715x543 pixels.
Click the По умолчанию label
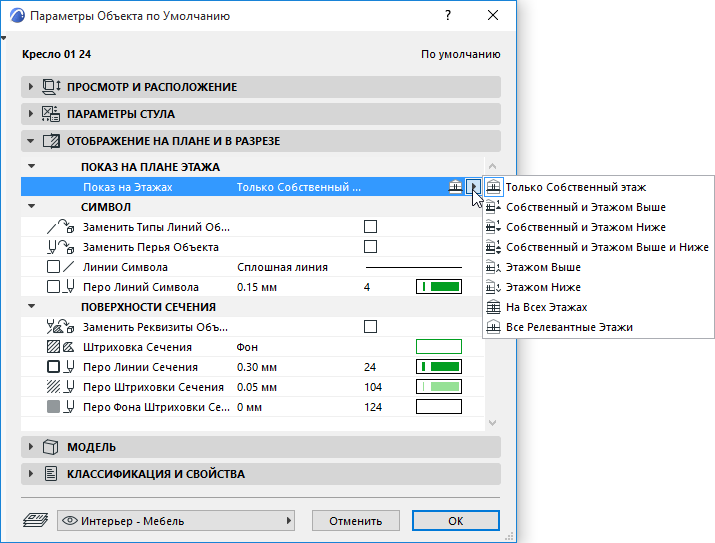461,54
